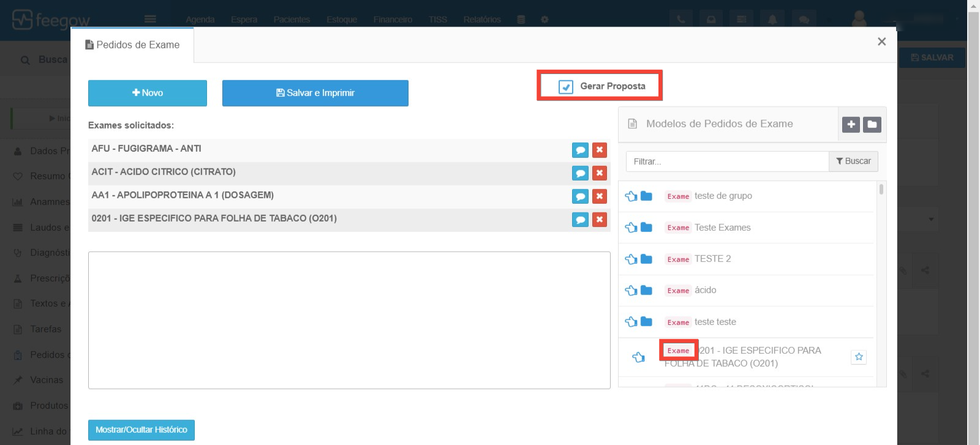Open Financeiro menu in background navbar
The image size is (980, 445).
pos(393,20)
